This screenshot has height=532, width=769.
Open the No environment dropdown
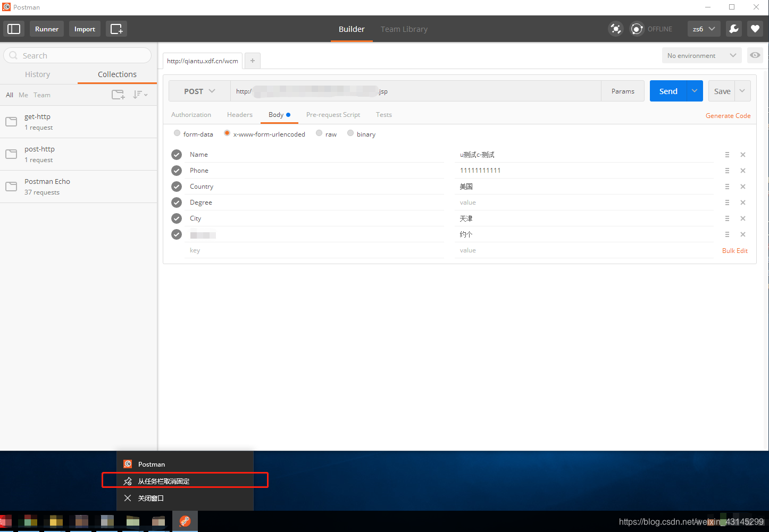(x=701, y=55)
